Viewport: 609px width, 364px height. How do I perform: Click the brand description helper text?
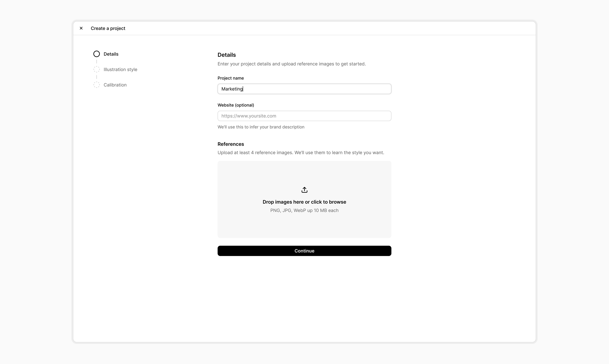261,127
